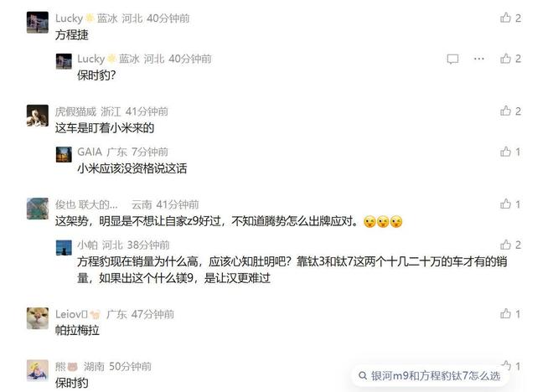View GAIA's avatar picture

(64, 154)
